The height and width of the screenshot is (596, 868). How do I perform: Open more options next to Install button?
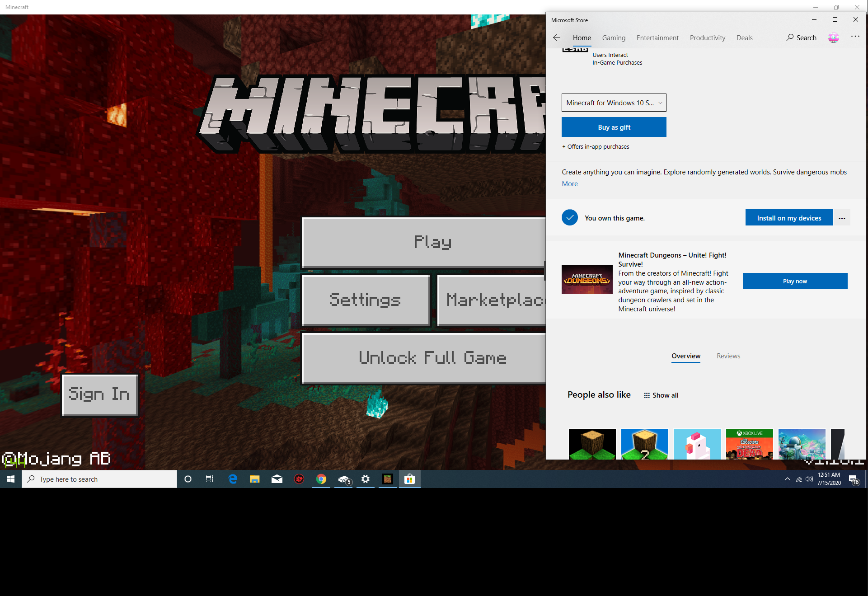point(842,218)
